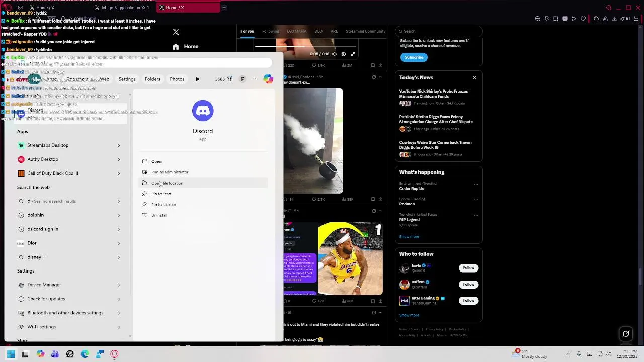This screenshot has height=362, width=644.
Task: Open the Cedar Rapids trending topic
Action: point(412,189)
